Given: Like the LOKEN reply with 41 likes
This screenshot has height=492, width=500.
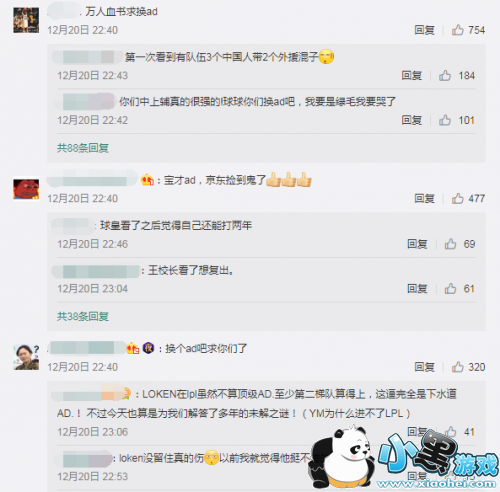Looking at the screenshot, I should pyautogui.click(x=450, y=432).
